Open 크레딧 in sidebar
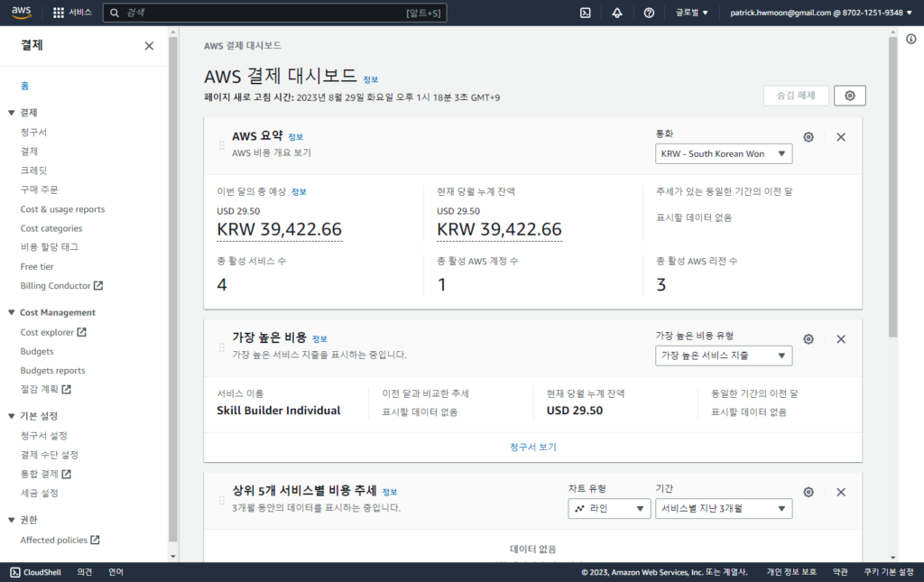Image resolution: width=924 pixels, height=582 pixels. tap(33, 171)
